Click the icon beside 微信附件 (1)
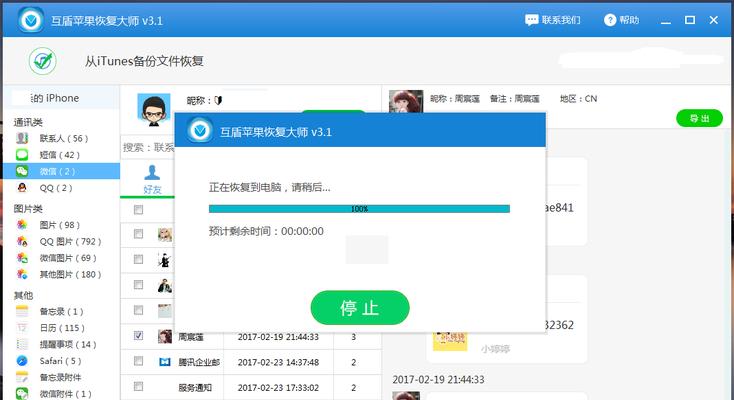 (x=22, y=393)
